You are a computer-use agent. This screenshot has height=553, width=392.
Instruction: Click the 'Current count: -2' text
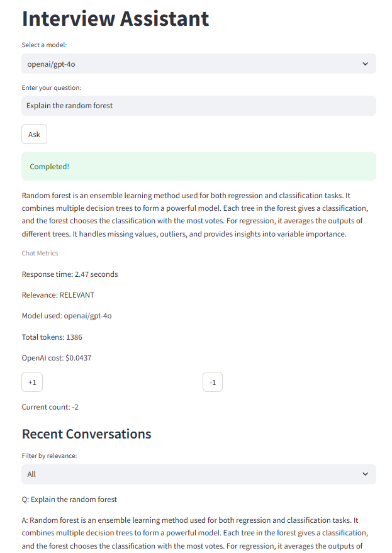[x=50, y=407]
